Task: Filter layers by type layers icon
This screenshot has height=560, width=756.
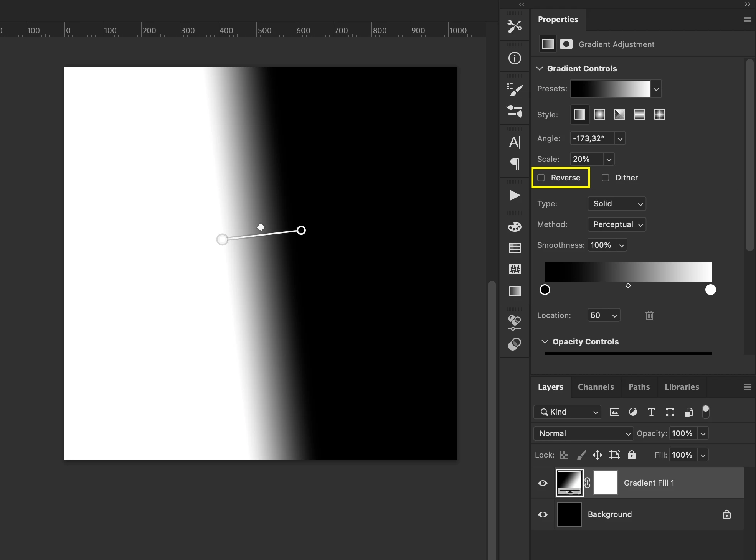Action: 651,412
